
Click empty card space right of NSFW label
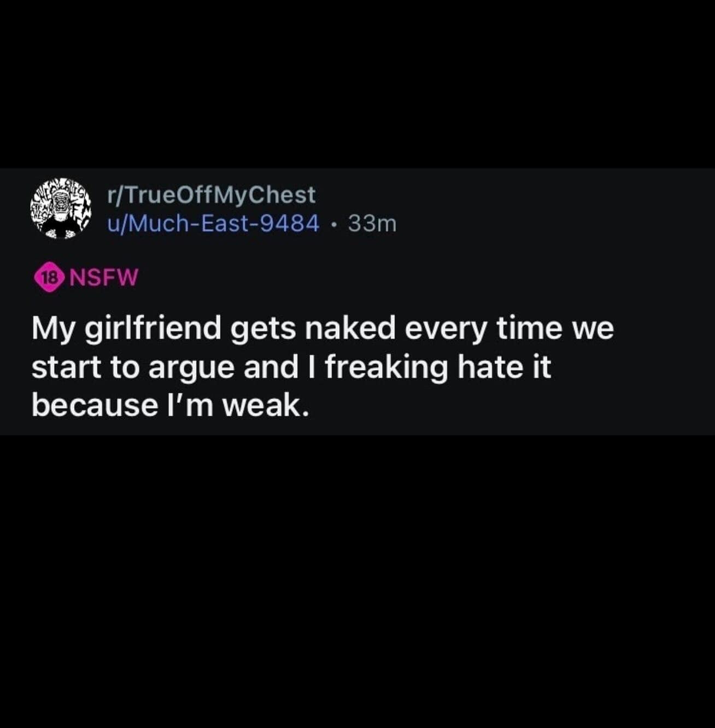click(x=426, y=278)
